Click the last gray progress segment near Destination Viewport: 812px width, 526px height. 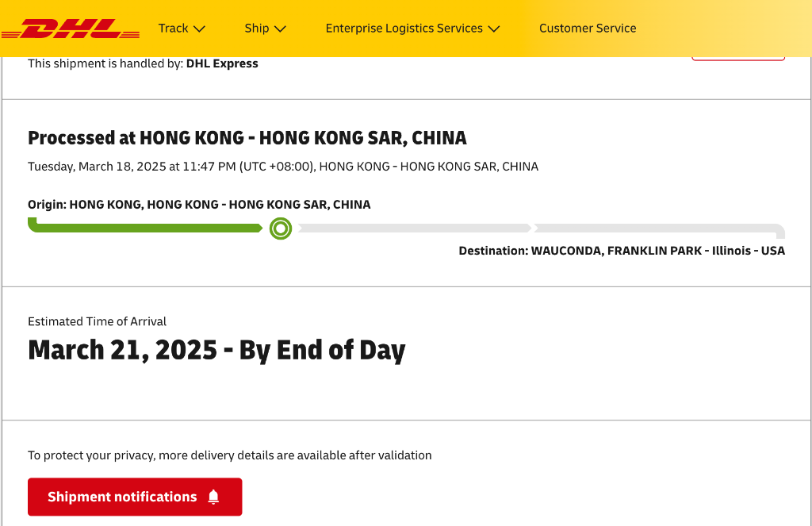(x=658, y=229)
